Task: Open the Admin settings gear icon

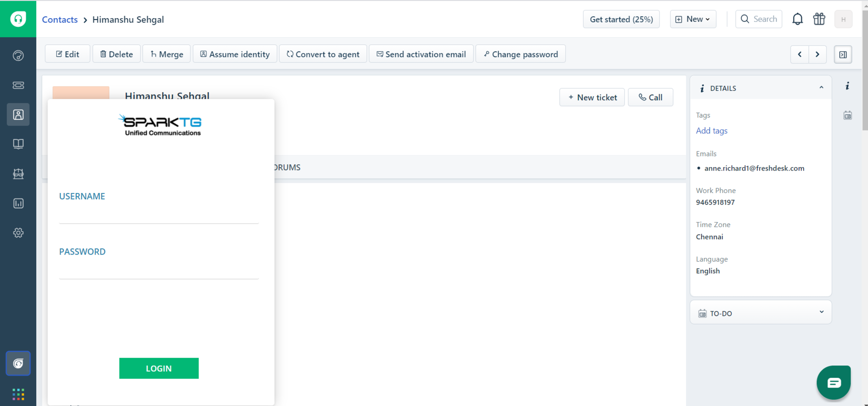Action: coord(18,233)
